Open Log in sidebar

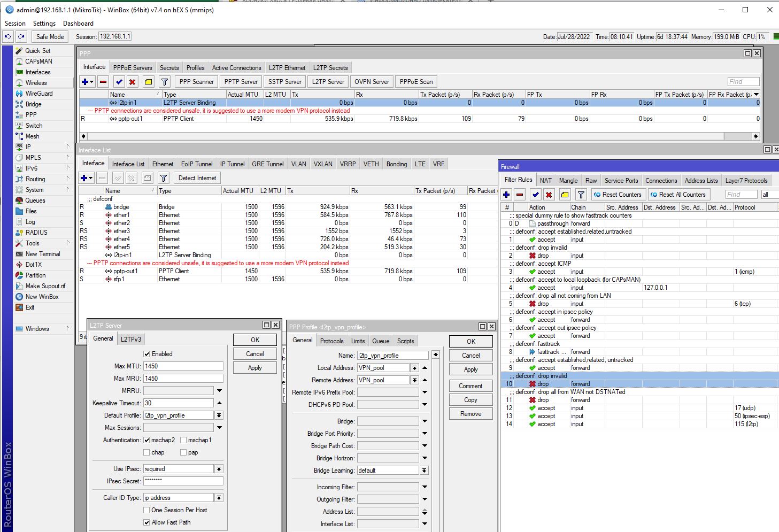(30, 222)
